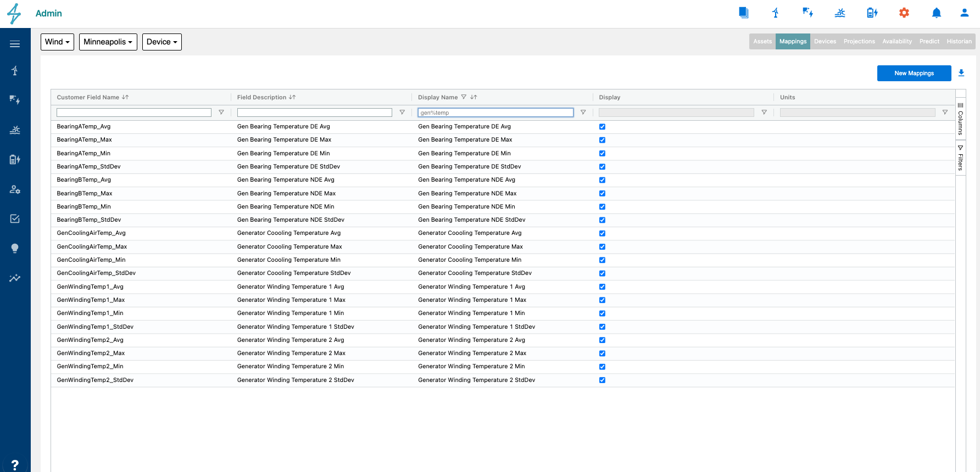The image size is (980, 472).
Task: Open the solar panel section in sidebar
Action: coord(15,99)
